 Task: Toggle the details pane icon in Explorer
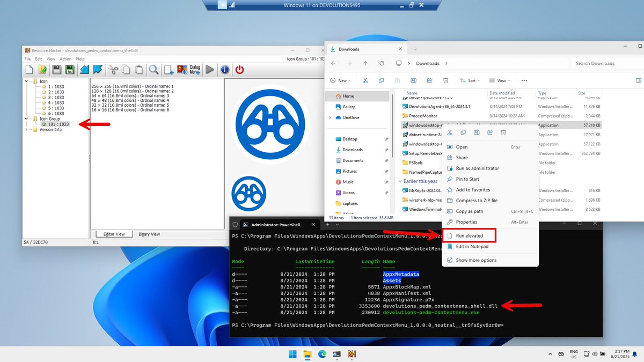(x=639, y=80)
